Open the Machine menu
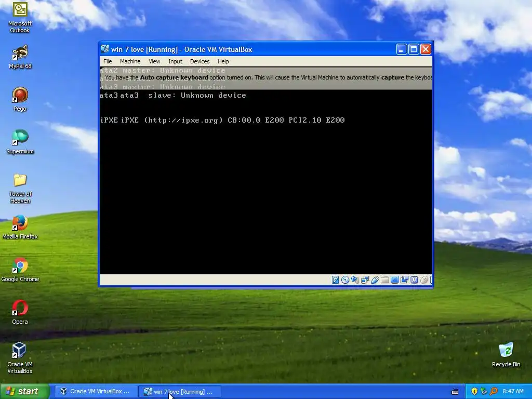Screen dimensions: 532x399 click(130, 61)
